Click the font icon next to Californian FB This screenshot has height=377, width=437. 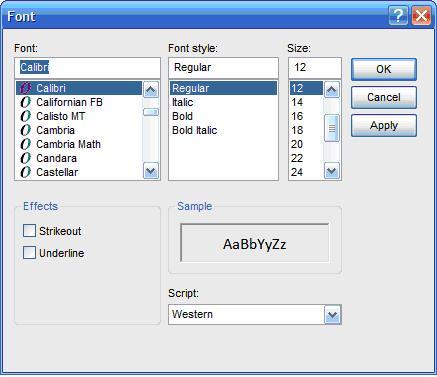[25, 102]
